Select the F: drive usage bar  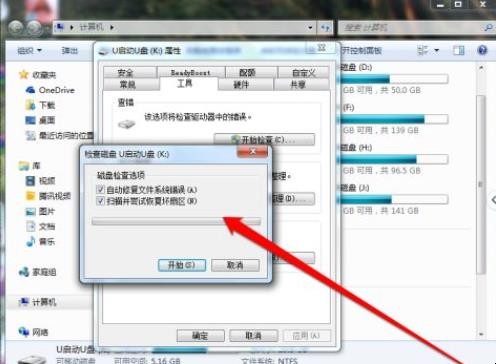pyautogui.click(x=394, y=119)
